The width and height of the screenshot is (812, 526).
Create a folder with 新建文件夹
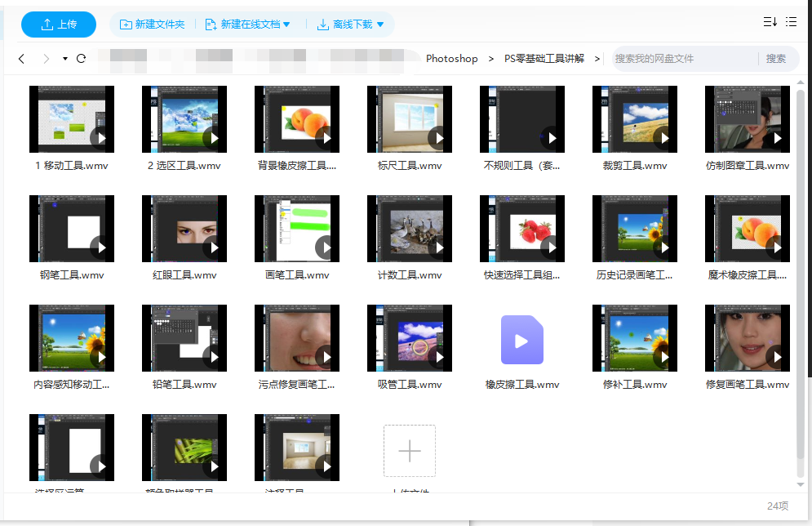point(153,25)
